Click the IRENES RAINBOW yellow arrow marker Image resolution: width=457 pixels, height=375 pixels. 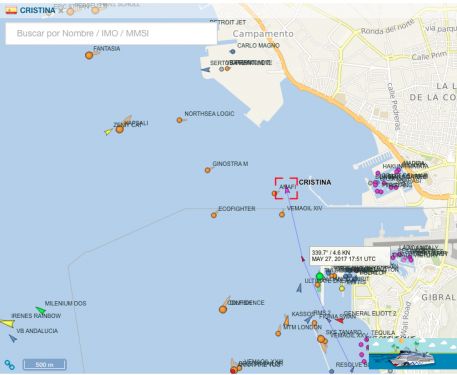point(7,323)
